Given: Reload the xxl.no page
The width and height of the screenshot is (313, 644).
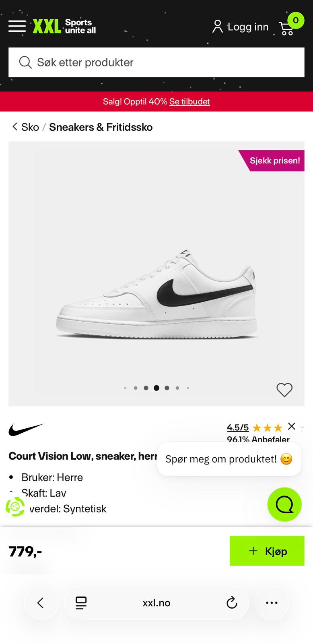Looking at the screenshot, I should pyautogui.click(x=232, y=603).
